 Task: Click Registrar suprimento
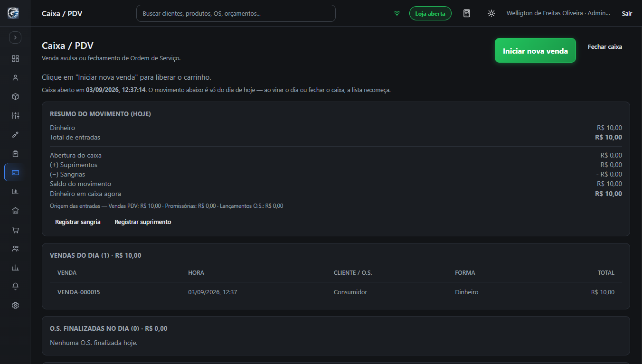[x=143, y=222]
